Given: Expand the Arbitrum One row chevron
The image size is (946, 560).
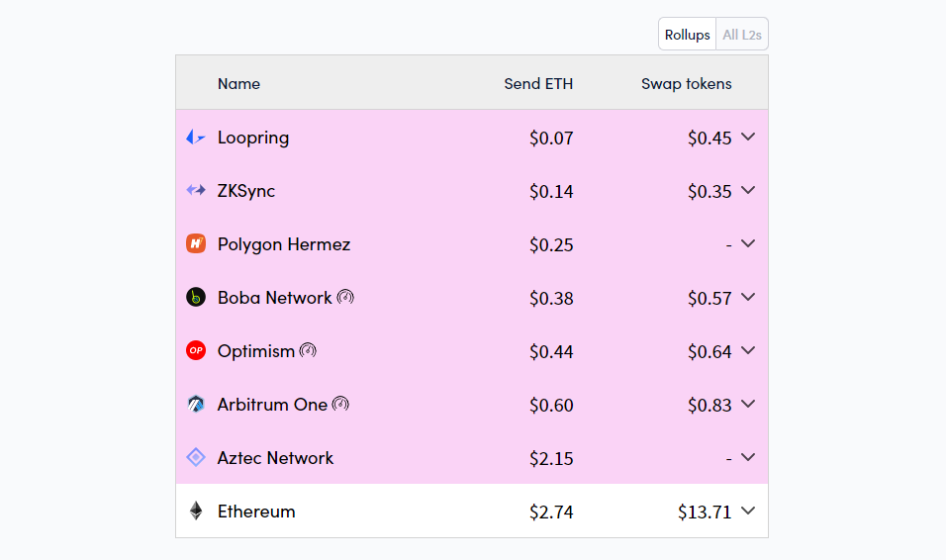Looking at the screenshot, I should (x=748, y=404).
